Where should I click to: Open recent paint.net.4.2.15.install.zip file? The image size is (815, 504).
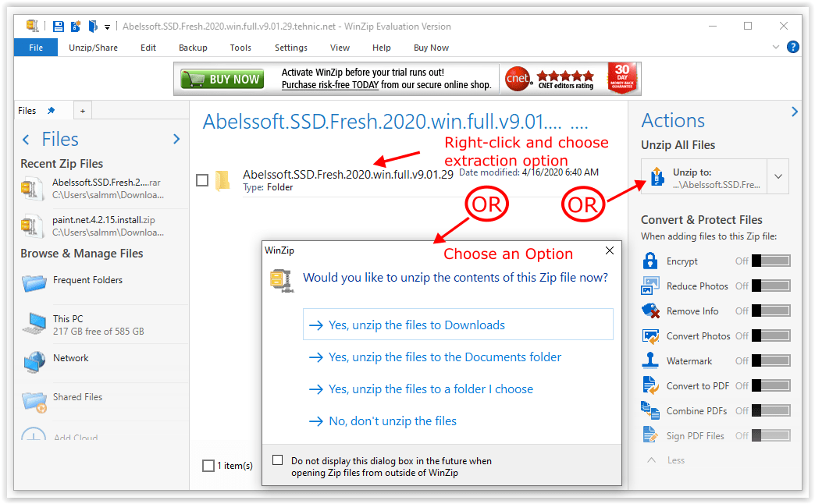103,226
